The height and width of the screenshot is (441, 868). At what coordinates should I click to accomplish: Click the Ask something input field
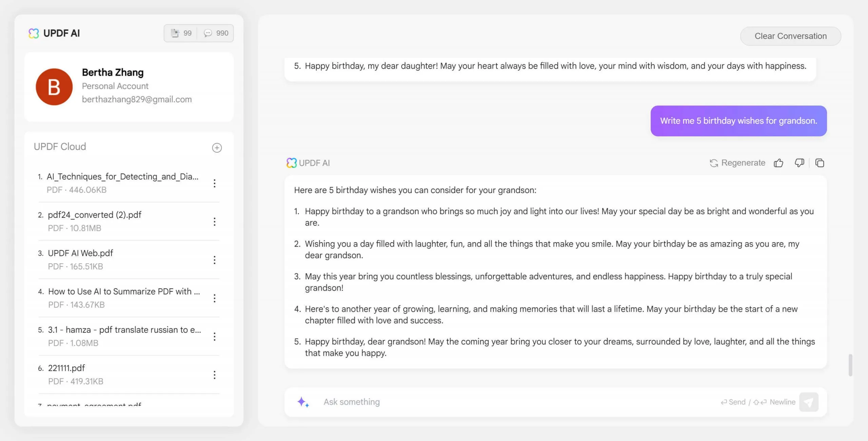(x=554, y=402)
